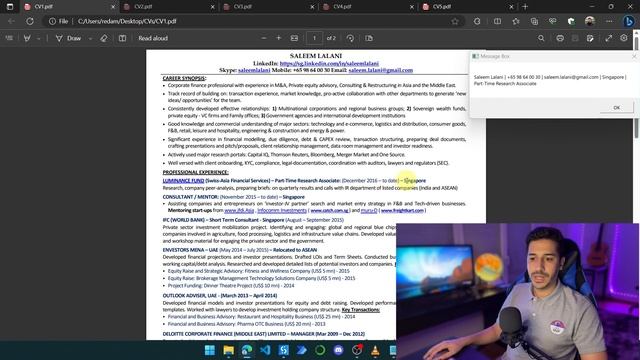Add this page to favorites star
This screenshot has width=640, height=360.
455,21
